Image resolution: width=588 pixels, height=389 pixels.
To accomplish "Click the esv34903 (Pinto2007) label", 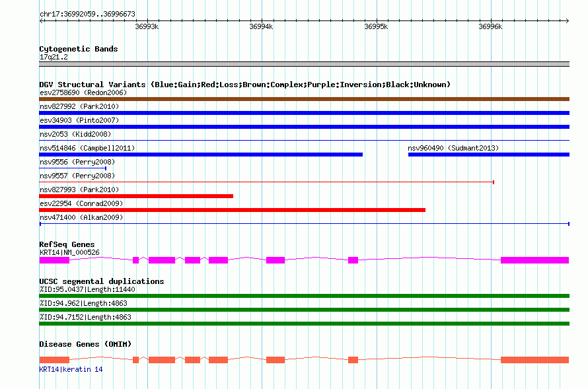I will [x=79, y=120].
